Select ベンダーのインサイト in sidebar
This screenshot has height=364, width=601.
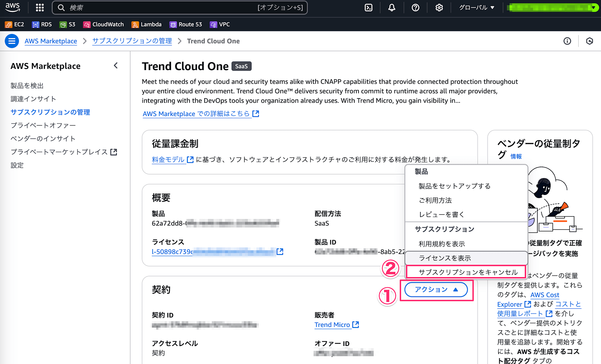coord(43,138)
